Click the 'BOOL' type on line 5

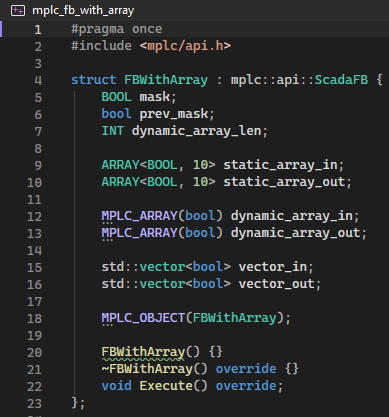pos(117,97)
